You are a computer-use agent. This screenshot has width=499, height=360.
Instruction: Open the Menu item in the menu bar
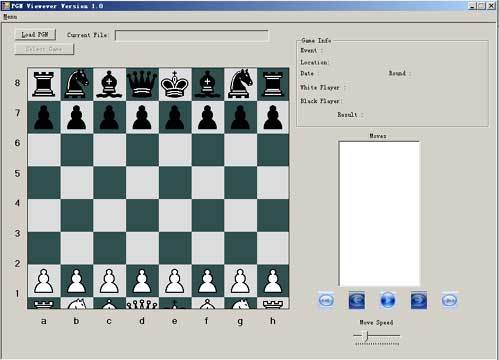point(10,17)
